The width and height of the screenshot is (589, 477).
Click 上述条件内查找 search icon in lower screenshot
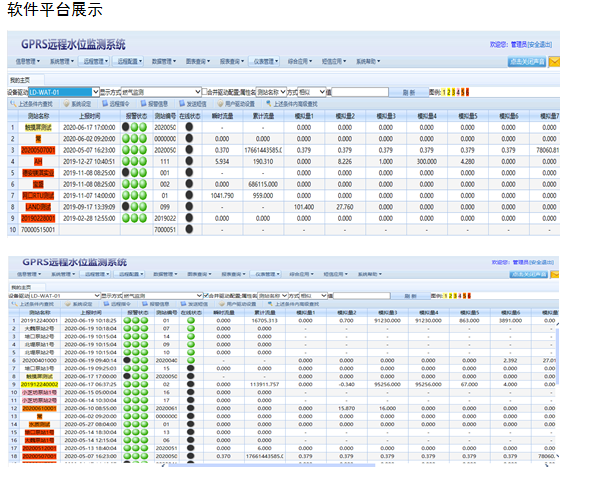[15, 303]
